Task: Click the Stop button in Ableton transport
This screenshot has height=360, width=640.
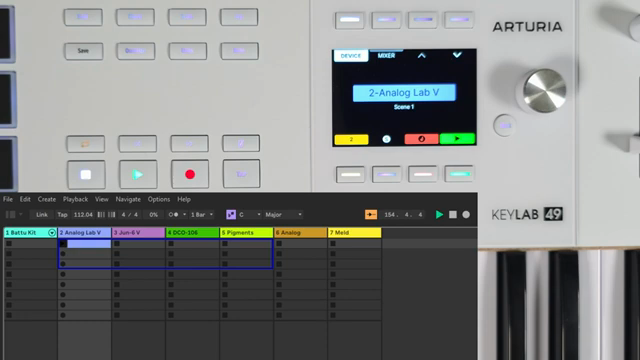Action: coord(453,215)
